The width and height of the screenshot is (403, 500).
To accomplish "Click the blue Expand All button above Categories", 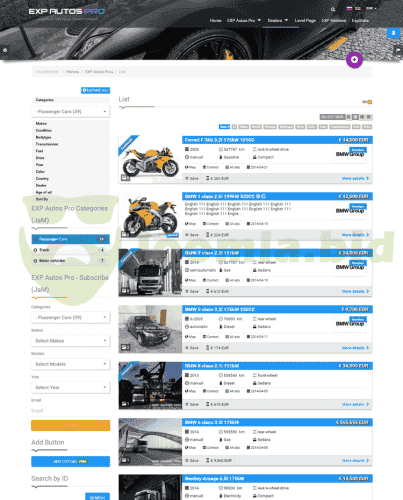I will (95, 90).
